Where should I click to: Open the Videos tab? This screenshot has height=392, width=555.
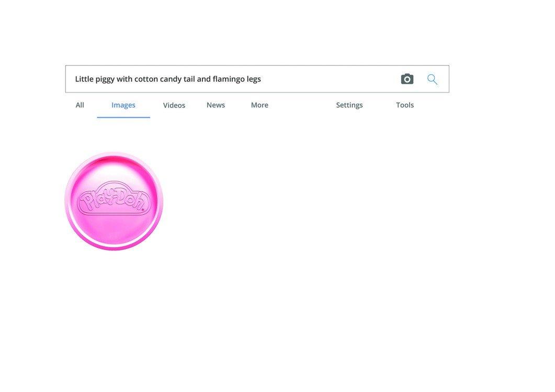(x=174, y=105)
